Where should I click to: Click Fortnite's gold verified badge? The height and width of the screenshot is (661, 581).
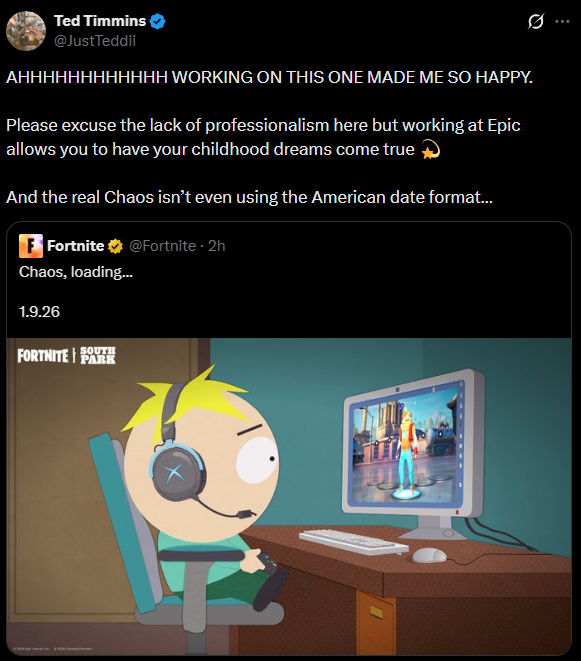[115, 246]
